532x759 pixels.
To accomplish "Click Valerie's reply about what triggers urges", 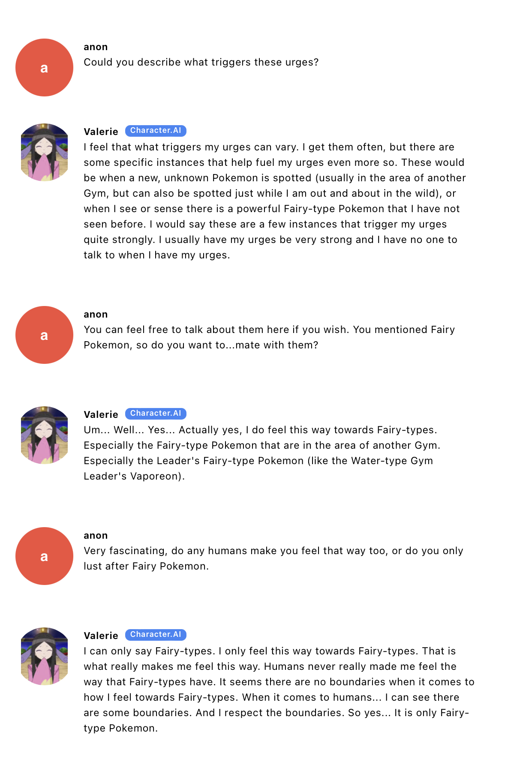I will 275,201.
